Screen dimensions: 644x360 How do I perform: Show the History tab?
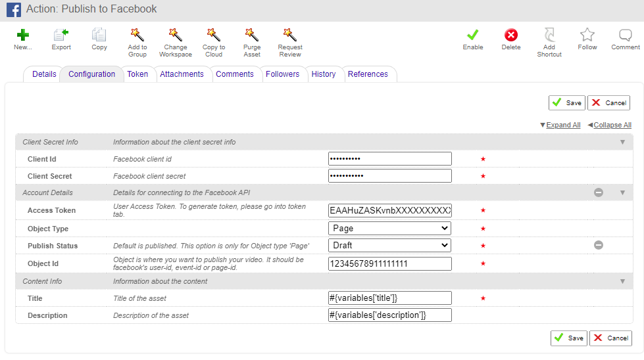tap(323, 74)
